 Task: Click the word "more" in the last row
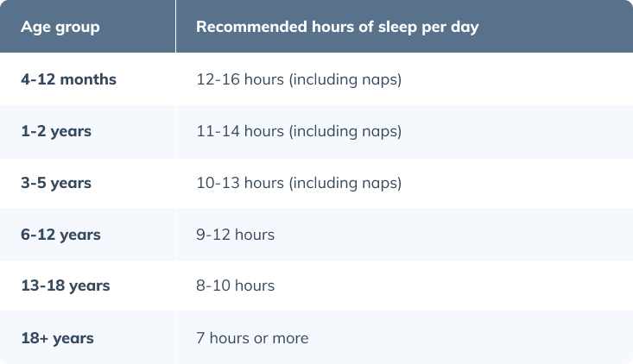pos(289,337)
